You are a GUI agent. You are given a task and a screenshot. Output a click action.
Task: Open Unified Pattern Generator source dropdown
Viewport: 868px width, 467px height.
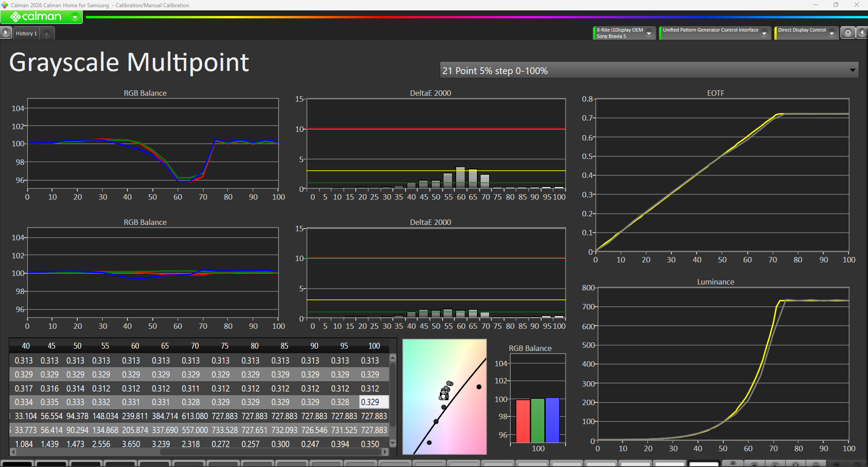[764, 33]
